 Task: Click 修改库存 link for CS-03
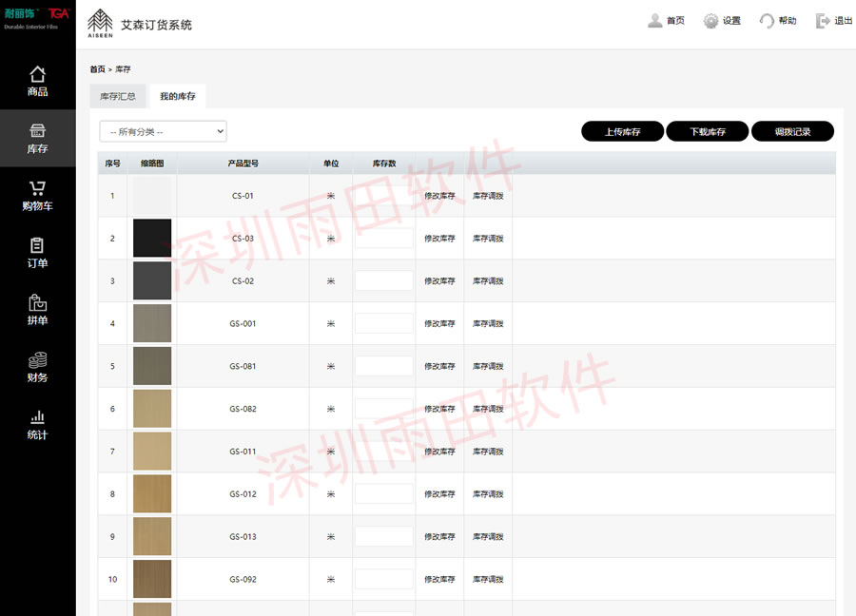click(439, 239)
